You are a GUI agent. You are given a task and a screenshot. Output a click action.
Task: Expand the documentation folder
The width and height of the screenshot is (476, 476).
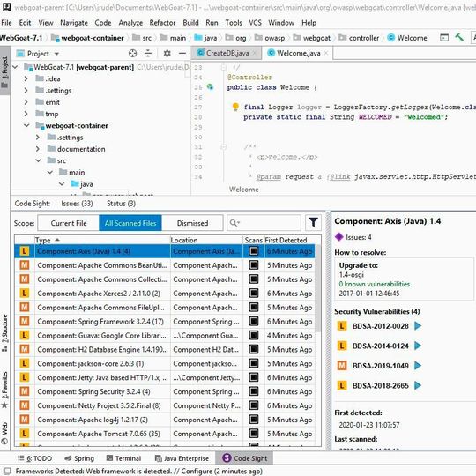point(38,149)
